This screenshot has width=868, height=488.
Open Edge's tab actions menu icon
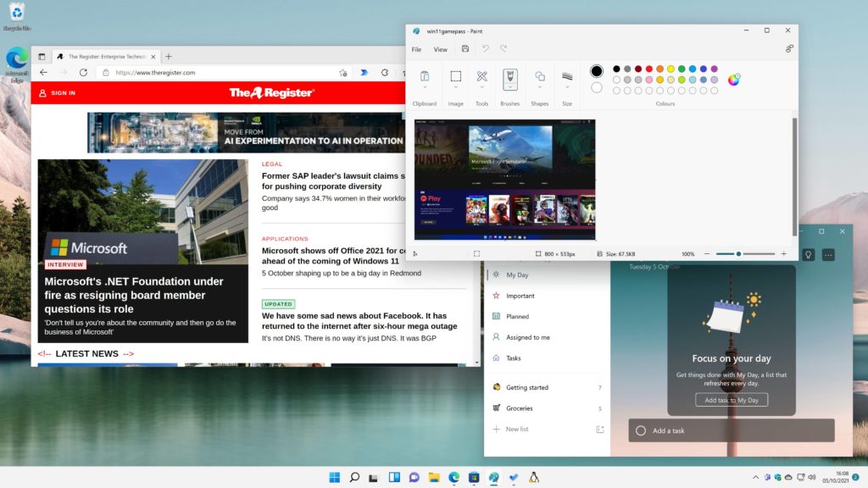(x=42, y=57)
